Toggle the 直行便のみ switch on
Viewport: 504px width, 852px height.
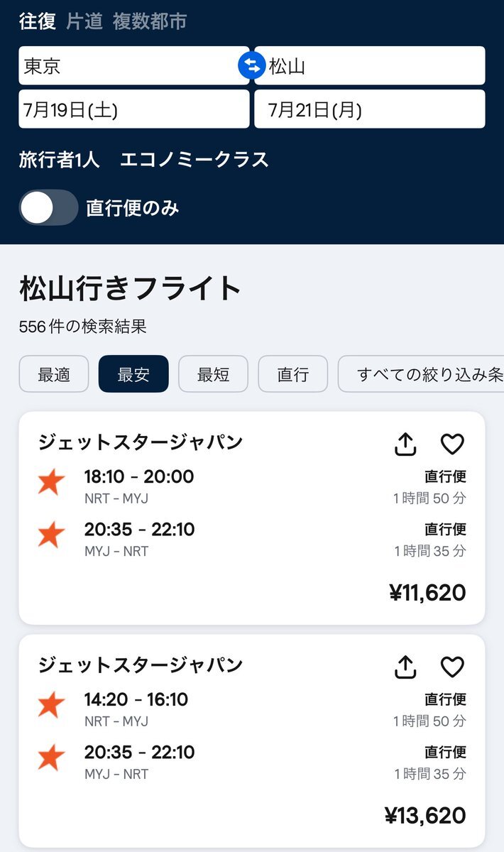[48, 208]
